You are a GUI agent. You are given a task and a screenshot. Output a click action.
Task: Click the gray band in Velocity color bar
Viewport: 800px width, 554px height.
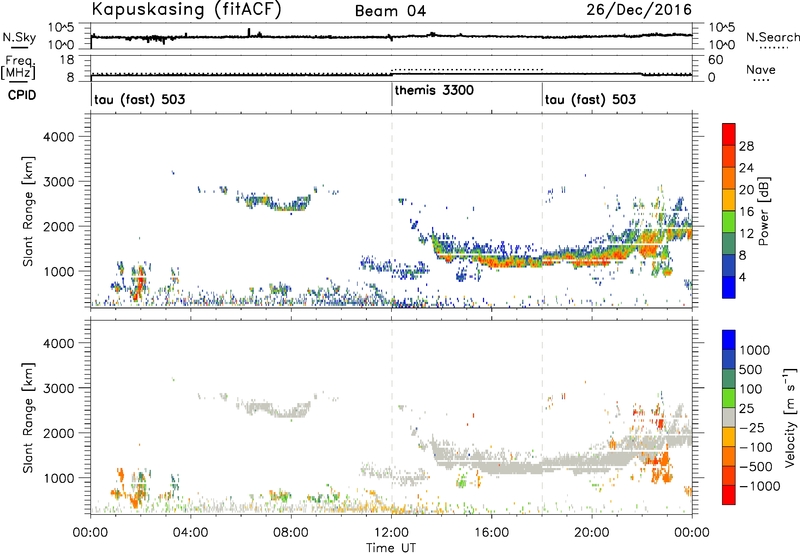[729, 418]
